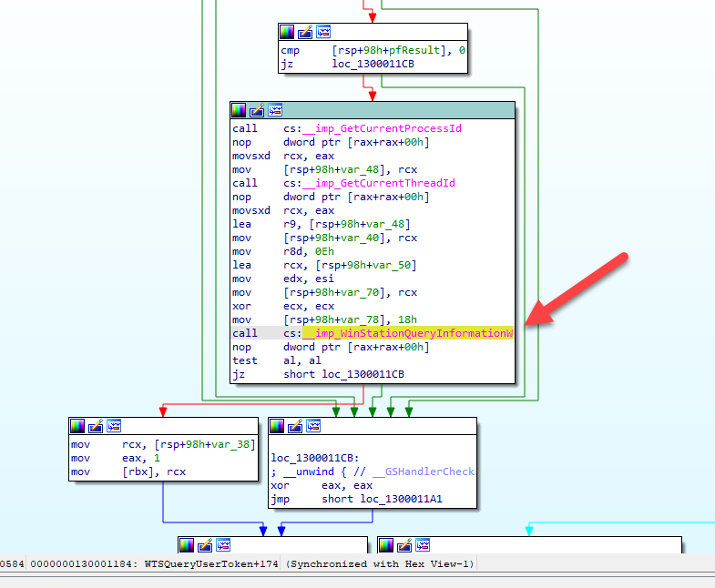The height and width of the screenshot is (588, 715).
Task: Click 'mov [rsp+98h+var_70], rcx' instruction
Action: (x=324, y=292)
